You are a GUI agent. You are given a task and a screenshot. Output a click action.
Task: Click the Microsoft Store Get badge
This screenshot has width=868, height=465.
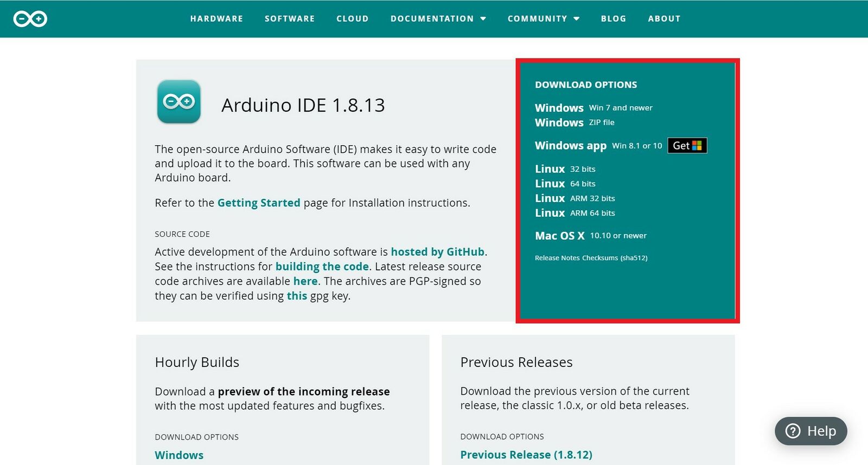[x=687, y=146]
